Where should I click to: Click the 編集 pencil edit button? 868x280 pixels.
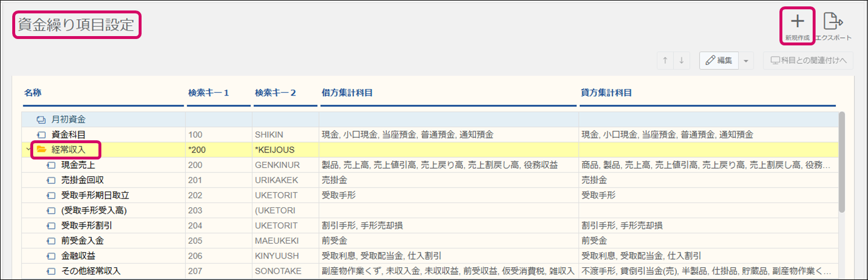(719, 61)
